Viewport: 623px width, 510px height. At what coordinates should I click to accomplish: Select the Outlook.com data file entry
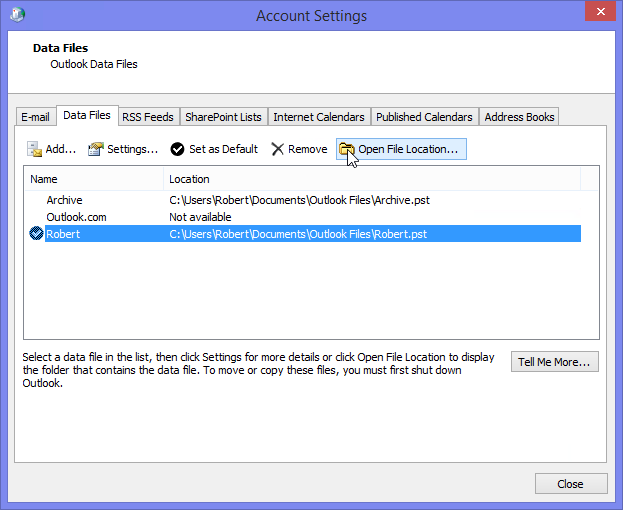click(x=76, y=217)
